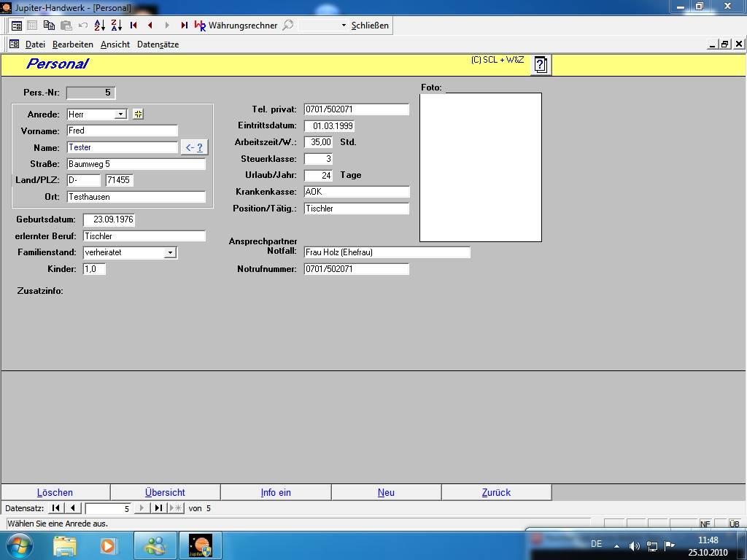Click the name lookup button beside Tester
Screen dimensions: 747x560
click(194, 147)
